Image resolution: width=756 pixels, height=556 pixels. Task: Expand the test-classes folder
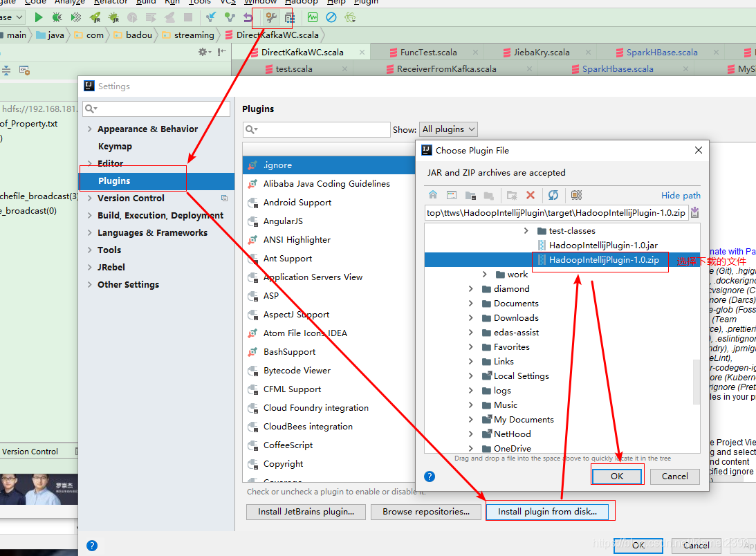[x=526, y=230]
